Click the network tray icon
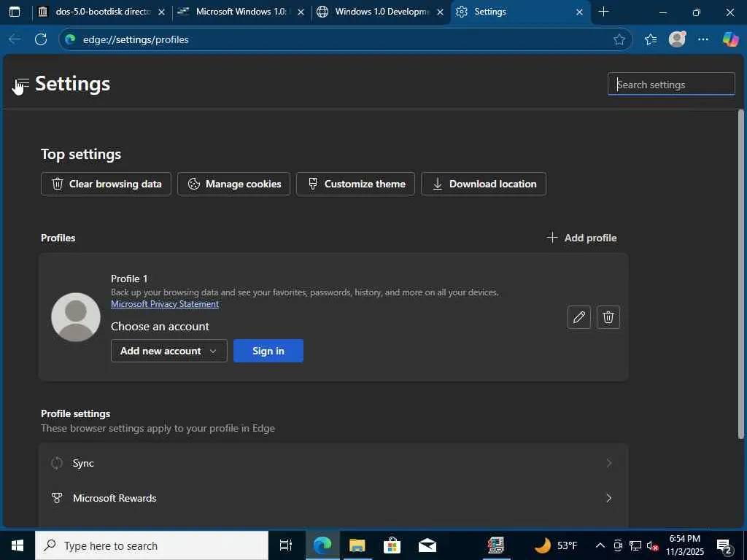 click(635, 545)
